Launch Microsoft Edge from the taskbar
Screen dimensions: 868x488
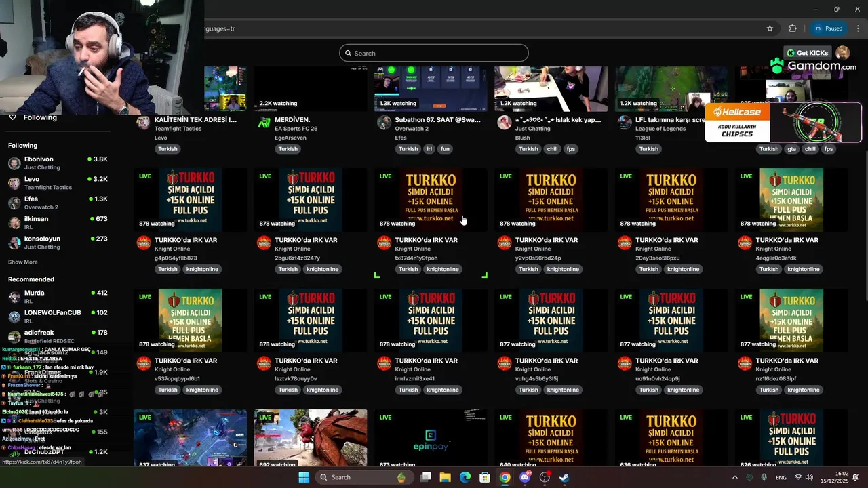[465, 477]
